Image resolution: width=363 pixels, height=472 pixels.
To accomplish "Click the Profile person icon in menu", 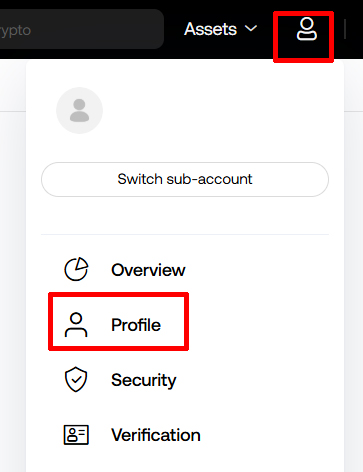I will pos(76,324).
